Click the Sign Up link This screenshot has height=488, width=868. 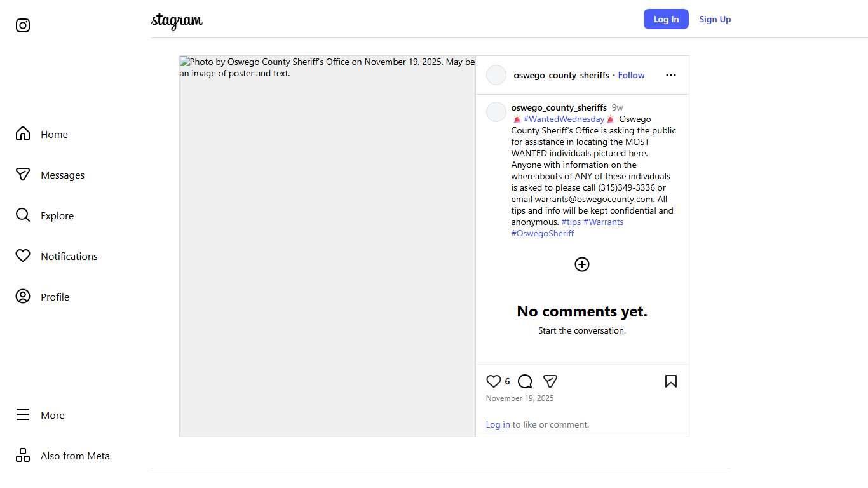715,19
